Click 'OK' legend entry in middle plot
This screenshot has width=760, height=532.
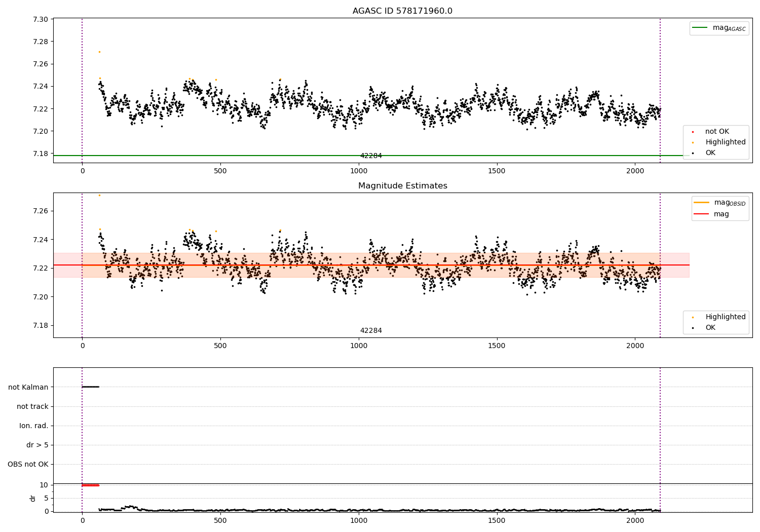(703, 328)
